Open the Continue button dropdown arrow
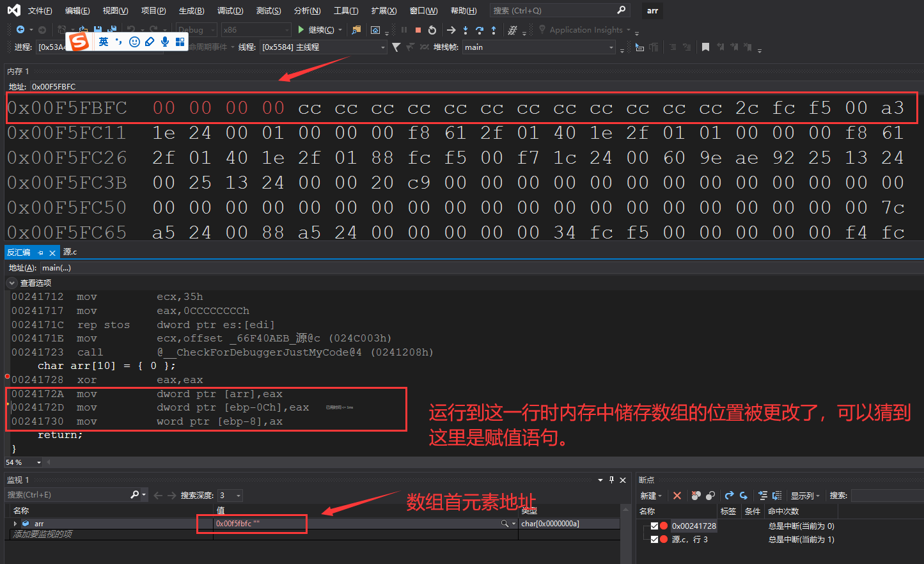Screen dimensions: 924x564 [x=340, y=29]
